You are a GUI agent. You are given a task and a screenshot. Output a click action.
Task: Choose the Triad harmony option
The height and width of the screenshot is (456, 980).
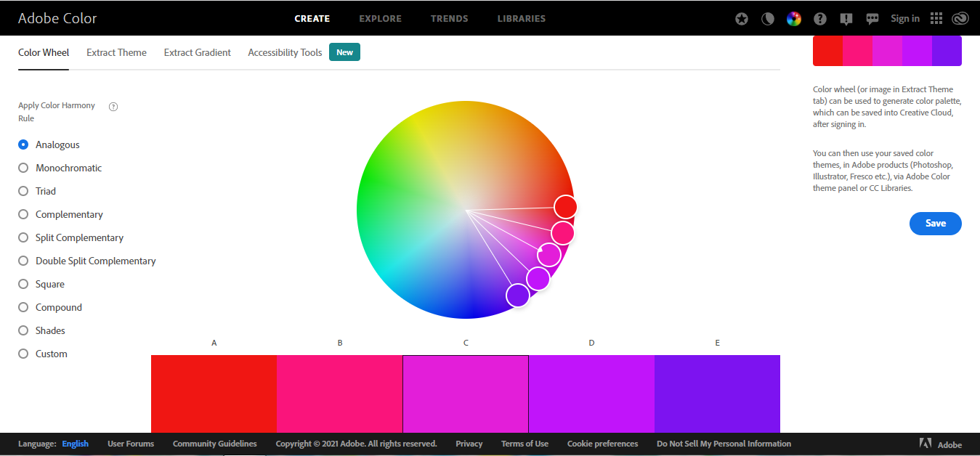point(23,191)
